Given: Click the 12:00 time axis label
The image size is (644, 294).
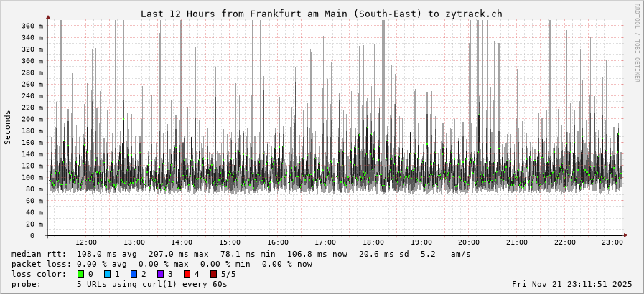Looking at the screenshot, I should 86,242.
